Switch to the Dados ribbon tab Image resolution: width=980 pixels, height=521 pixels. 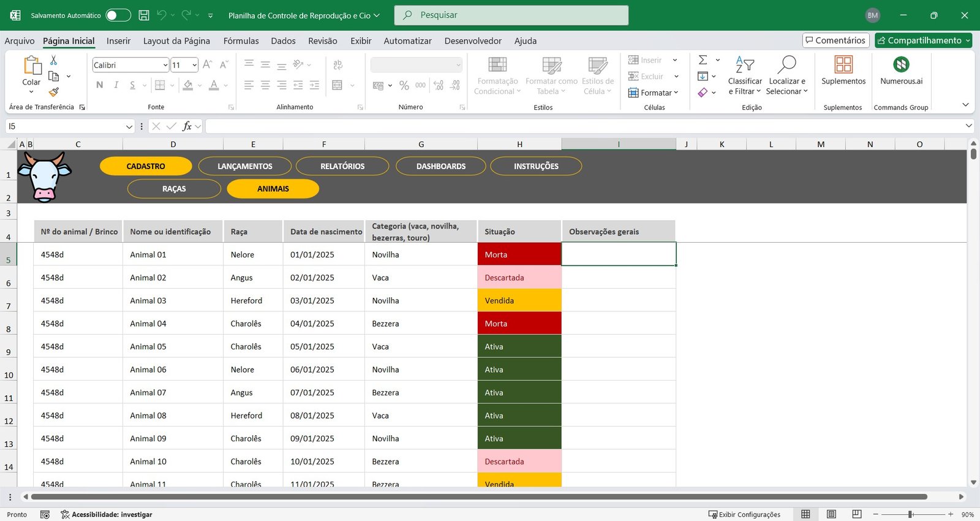(x=283, y=41)
